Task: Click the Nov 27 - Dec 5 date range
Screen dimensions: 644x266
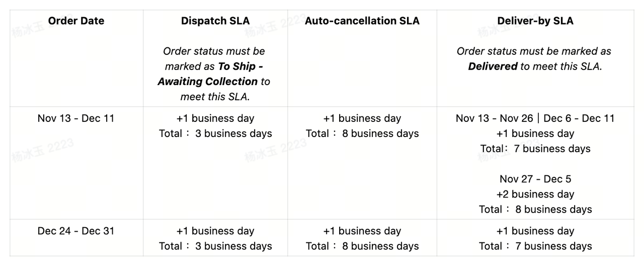Action: [535, 179]
